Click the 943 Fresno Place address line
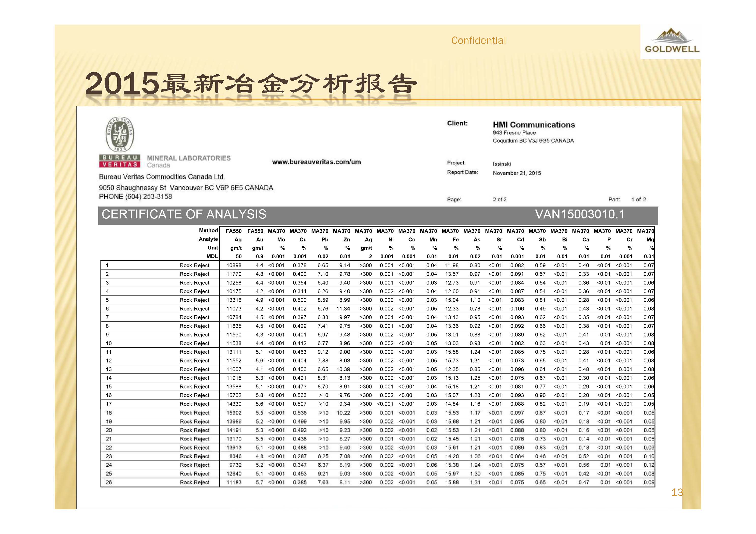This screenshot has height=534, width=756. (x=514, y=132)
